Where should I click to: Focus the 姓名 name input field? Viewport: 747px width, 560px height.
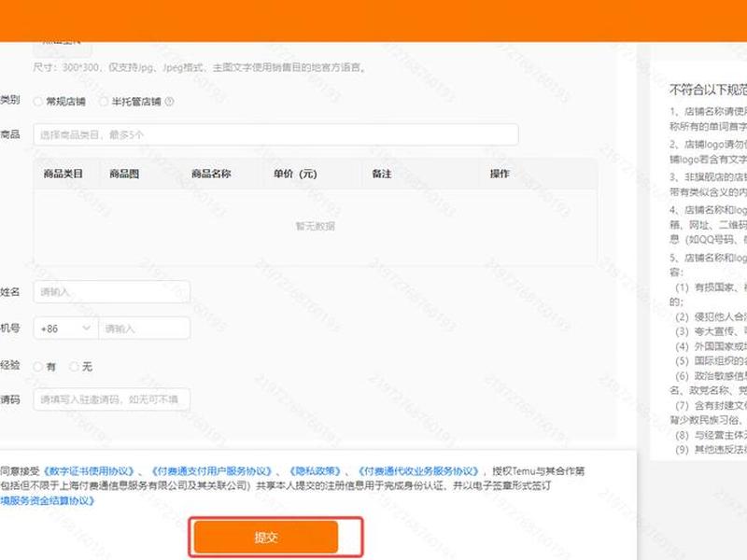pos(111,292)
